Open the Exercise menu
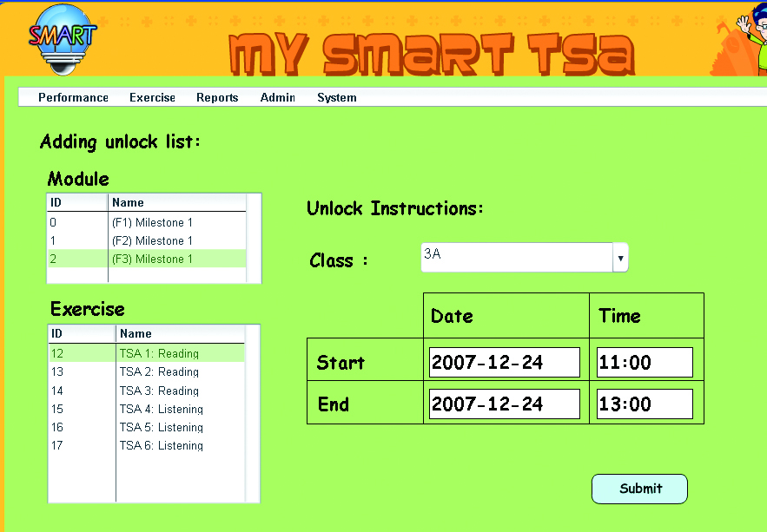 (x=152, y=98)
